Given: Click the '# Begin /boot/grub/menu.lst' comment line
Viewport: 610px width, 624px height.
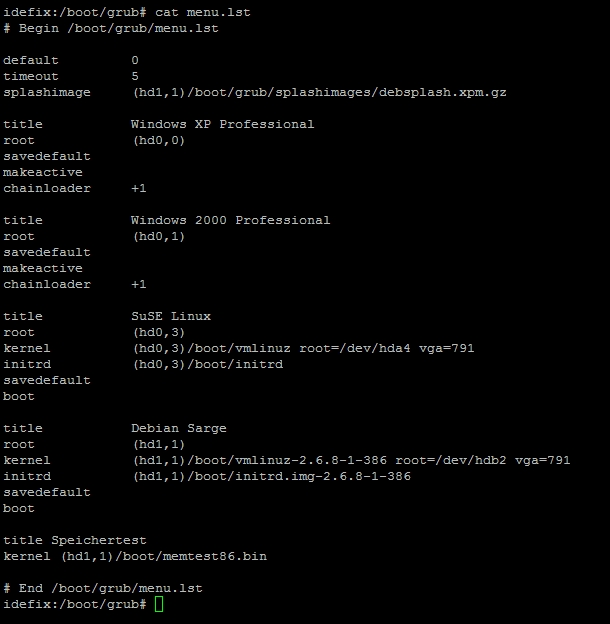Looking at the screenshot, I should coord(110,28).
